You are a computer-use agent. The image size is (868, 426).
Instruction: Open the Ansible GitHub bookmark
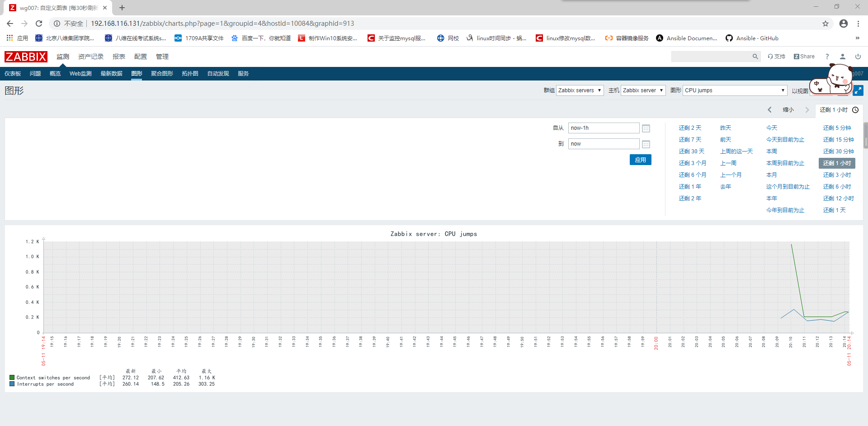point(752,38)
